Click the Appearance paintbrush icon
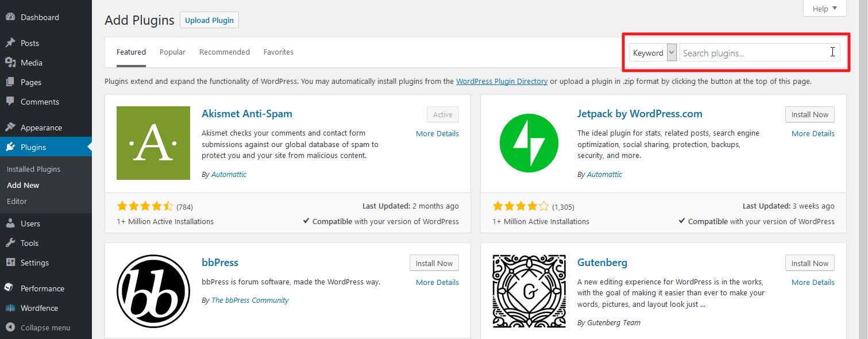The image size is (868, 339). pos(10,128)
